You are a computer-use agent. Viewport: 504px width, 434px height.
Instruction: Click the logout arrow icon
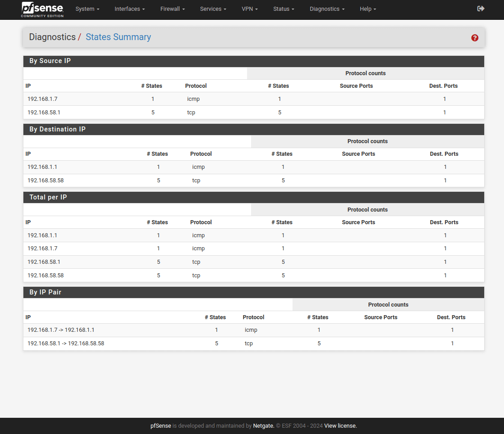pos(481,9)
